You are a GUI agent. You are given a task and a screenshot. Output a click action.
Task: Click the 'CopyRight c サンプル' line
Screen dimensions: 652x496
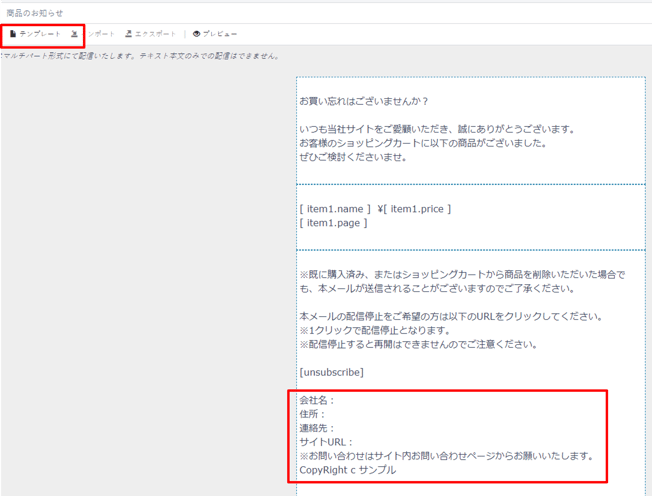click(x=348, y=470)
